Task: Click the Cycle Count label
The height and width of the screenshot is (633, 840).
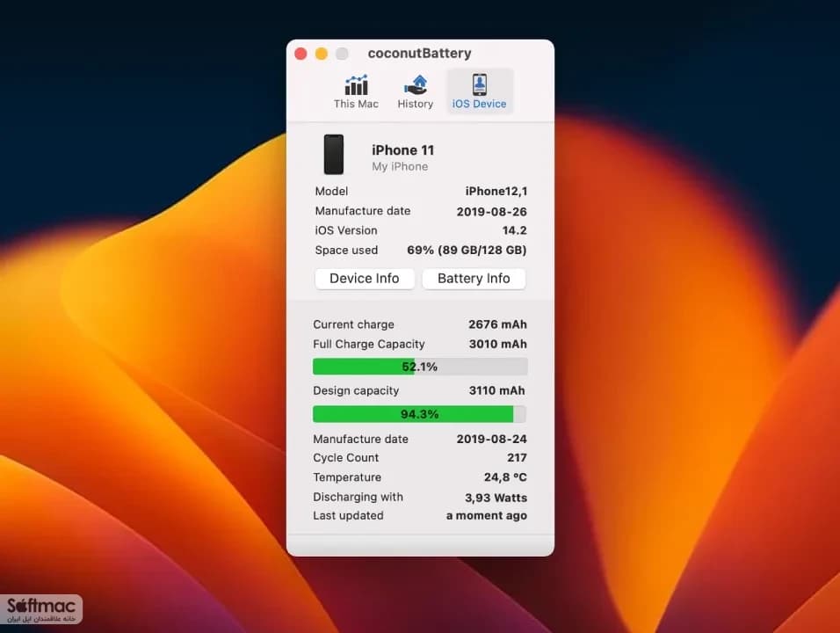Action: 345,458
